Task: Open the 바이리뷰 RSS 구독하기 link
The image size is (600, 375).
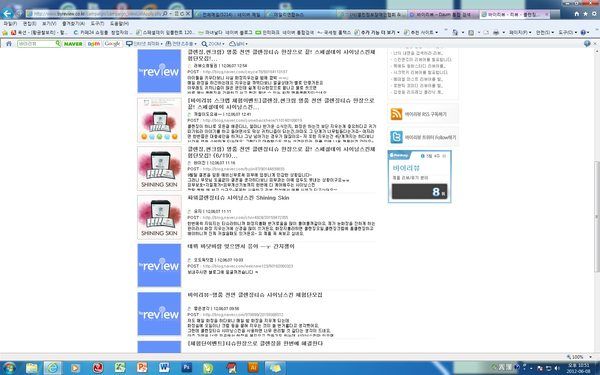Action: [x=426, y=114]
